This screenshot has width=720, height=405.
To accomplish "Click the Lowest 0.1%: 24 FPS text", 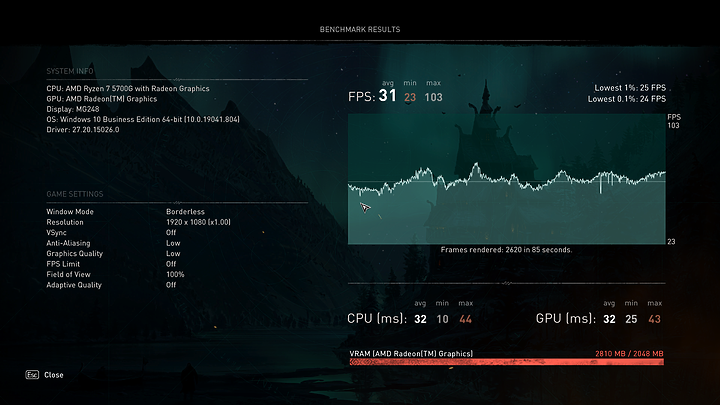I will 627,99.
